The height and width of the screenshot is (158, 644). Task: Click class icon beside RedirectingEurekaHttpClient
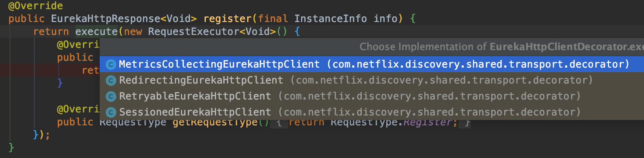point(111,81)
